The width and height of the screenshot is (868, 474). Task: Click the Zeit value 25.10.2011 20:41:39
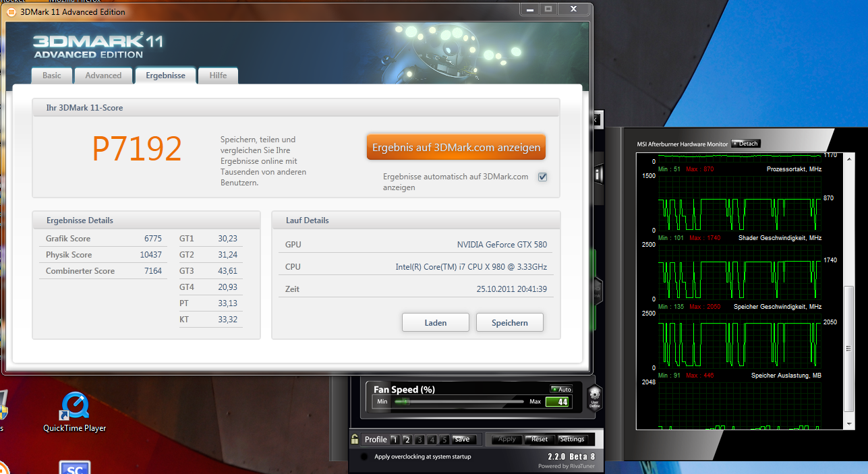511,289
